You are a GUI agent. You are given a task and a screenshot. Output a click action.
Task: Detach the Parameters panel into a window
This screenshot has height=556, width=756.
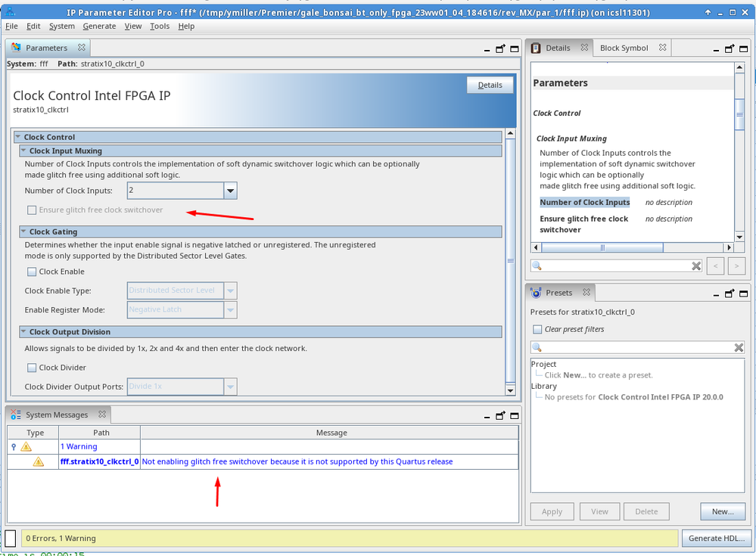pyautogui.click(x=500, y=48)
